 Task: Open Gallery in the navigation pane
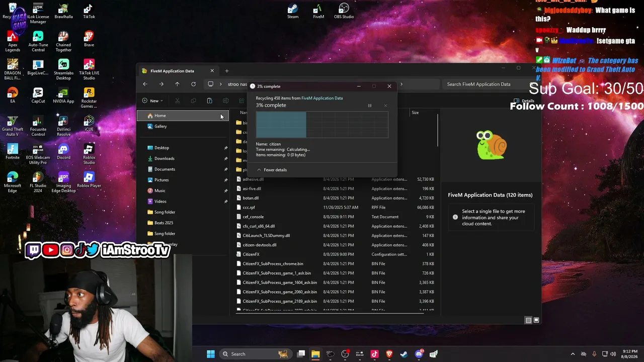[x=183, y=126]
